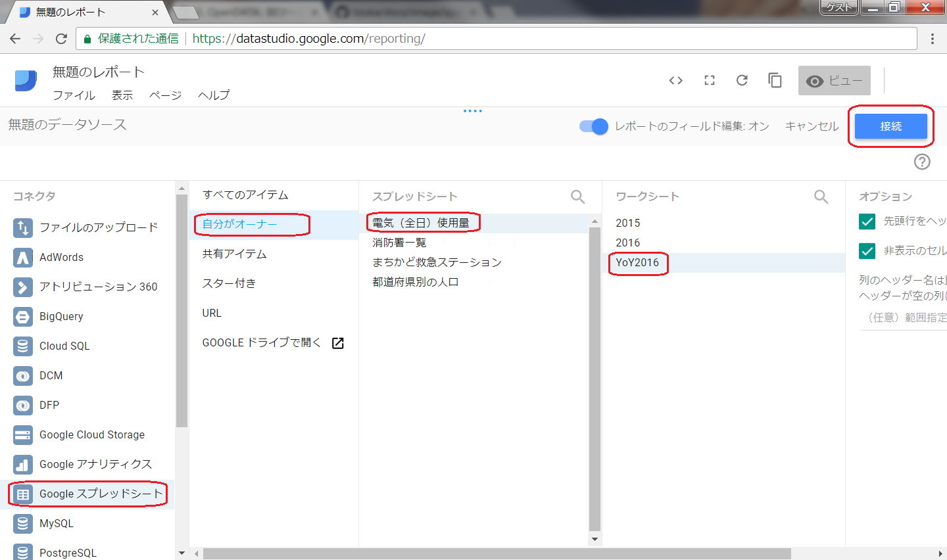Viewport: 947px width, 560px height.
Task: Enter fullscreen mode via its icon
Action: click(x=709, y=80)
